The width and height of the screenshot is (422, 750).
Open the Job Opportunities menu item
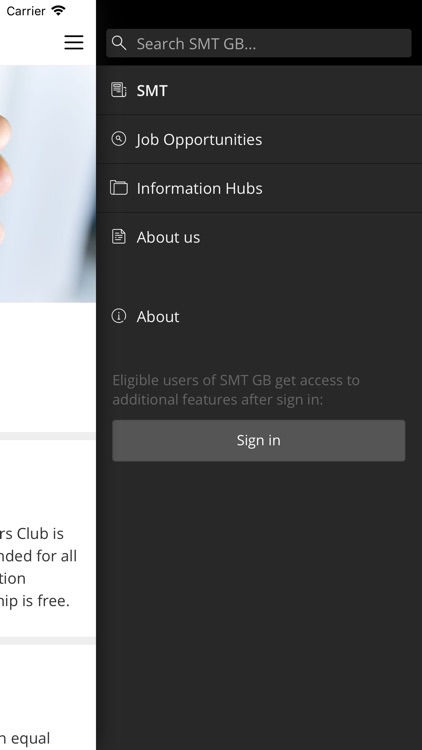[259, 139]
